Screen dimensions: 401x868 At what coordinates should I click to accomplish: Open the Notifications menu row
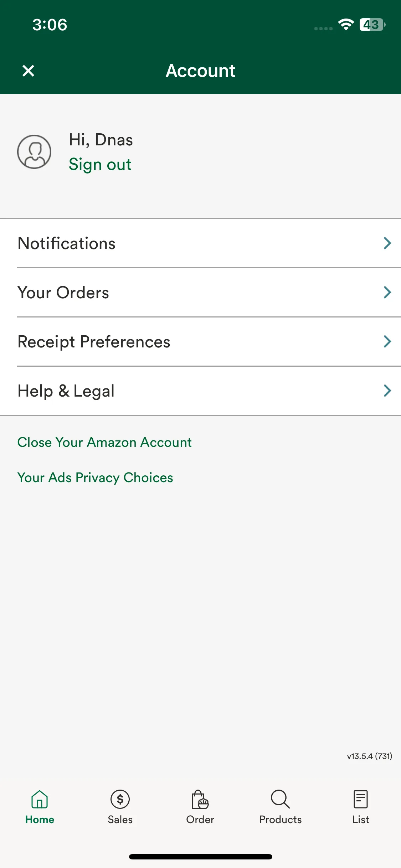[200, 243]
